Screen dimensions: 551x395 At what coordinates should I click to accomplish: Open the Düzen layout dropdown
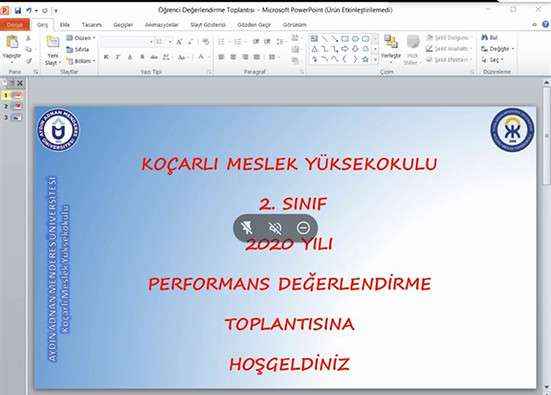click(x=81, y=38)
